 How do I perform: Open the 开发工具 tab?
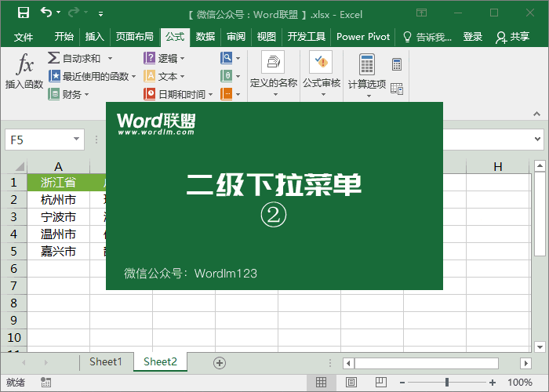[x=307, y=36]
